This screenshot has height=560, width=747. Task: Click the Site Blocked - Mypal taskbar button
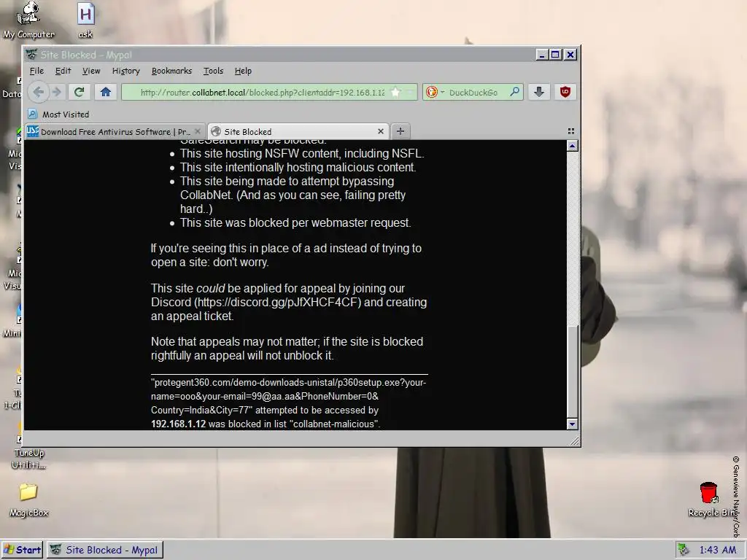tap(105, 550)
